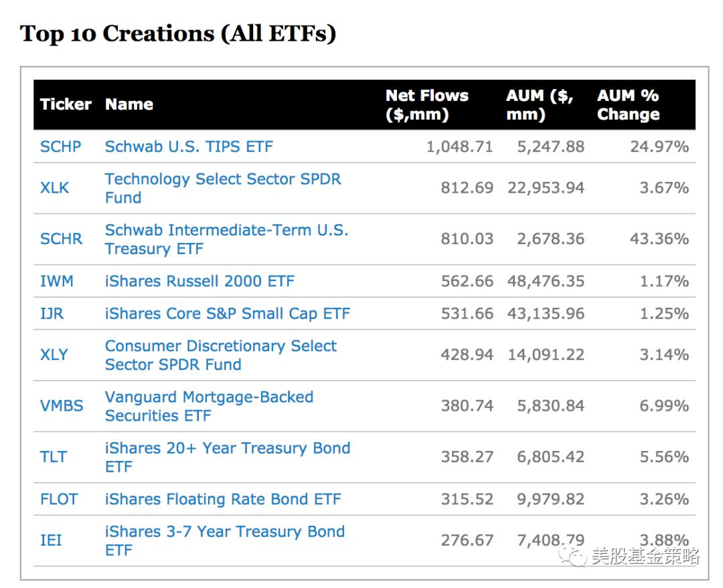
Task: Sort by the Net Flows column header
Action: (426, 105)
